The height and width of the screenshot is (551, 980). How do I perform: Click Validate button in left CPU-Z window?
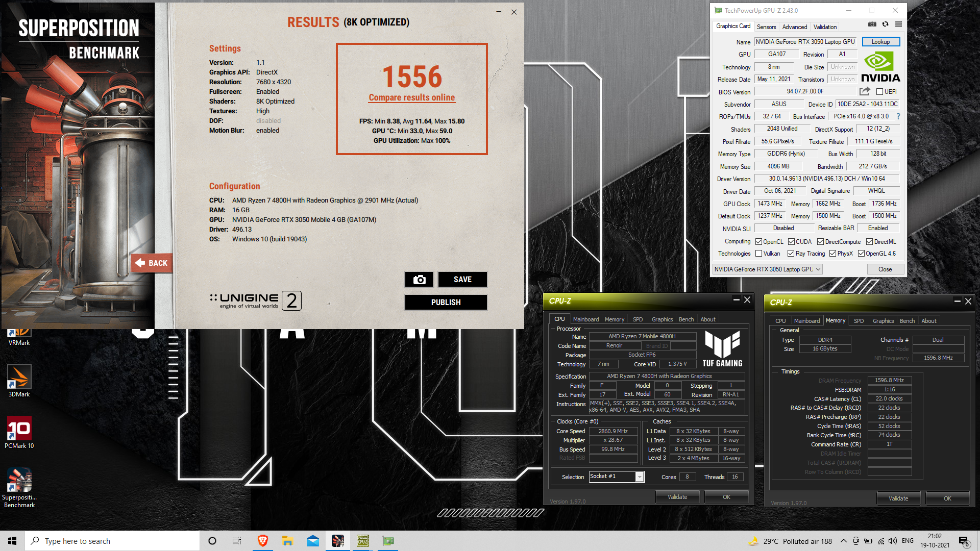point(677,497)
